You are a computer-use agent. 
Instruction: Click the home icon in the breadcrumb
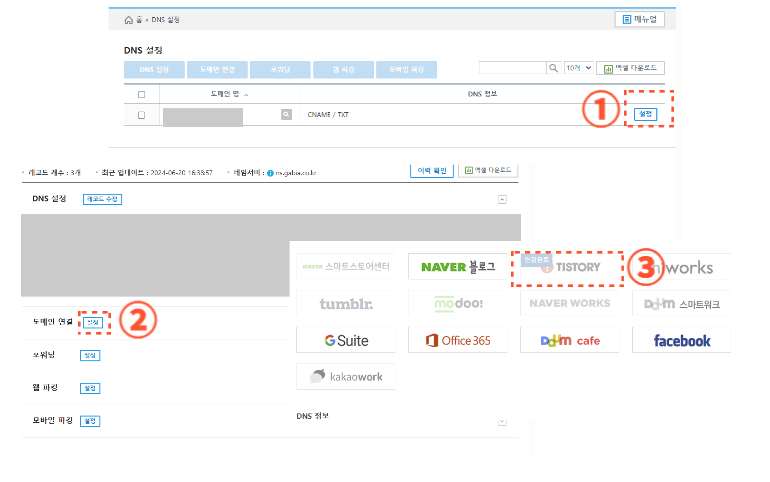129,20
